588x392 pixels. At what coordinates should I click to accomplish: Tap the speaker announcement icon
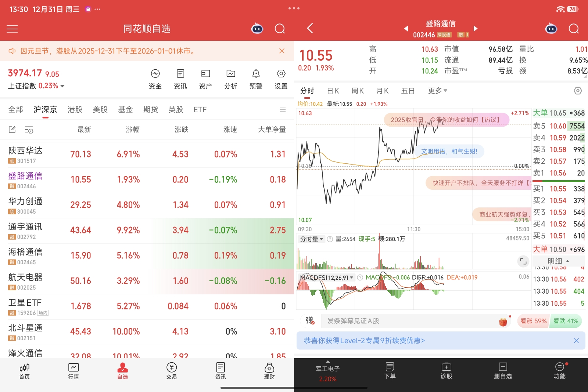12,51
